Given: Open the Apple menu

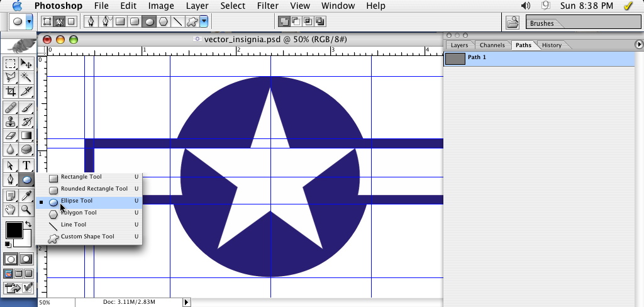Looking at the screenshot, I should pos(17,6).
